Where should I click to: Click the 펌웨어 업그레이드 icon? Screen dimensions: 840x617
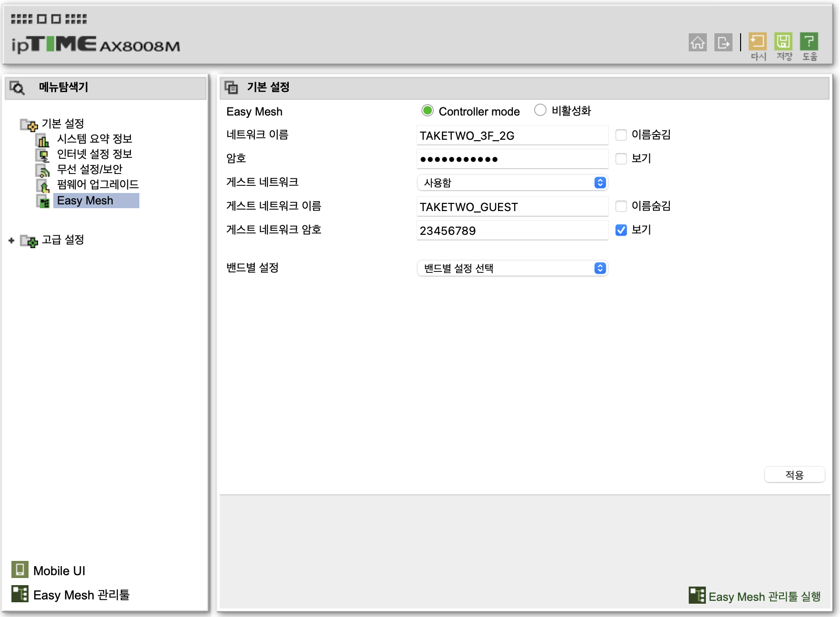pos(43,185)
